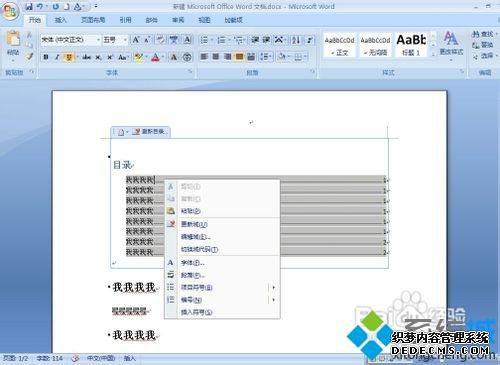Center the paragraph text
The height and width of the screenshot is (365, 500).
point(216,57)
